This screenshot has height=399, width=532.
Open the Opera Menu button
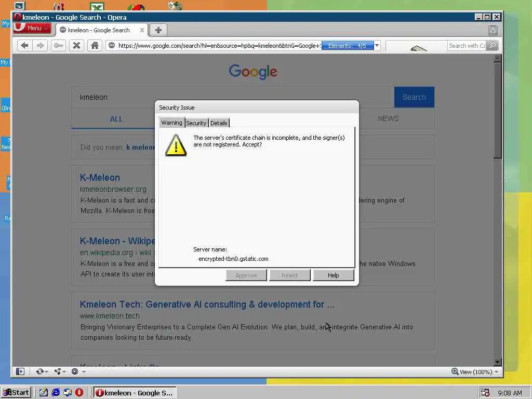tap(32, 28)
